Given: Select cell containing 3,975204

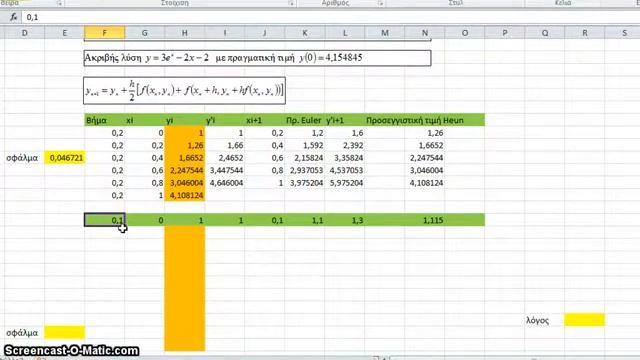Looking at the screenshot, I should [x=304, y=183].
